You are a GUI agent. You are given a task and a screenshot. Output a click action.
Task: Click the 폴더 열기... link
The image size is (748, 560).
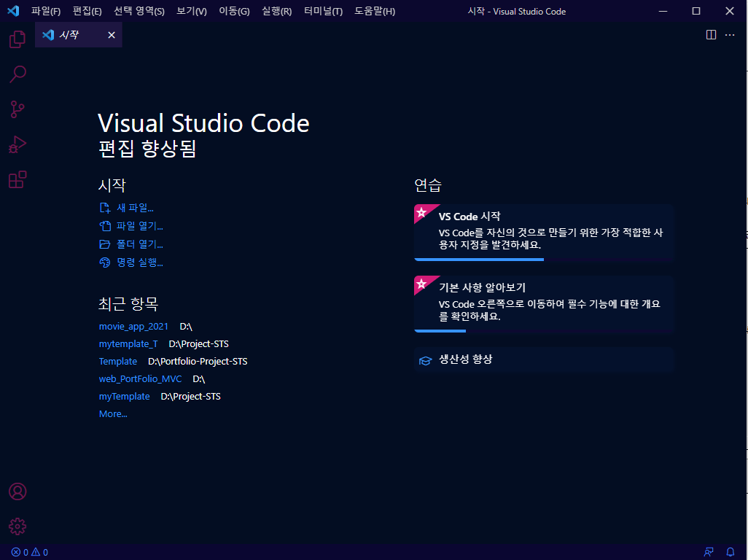[140, 244]
